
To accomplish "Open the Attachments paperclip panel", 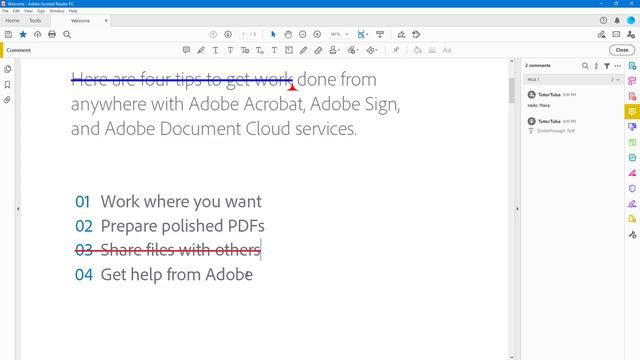I will [7, 100].
